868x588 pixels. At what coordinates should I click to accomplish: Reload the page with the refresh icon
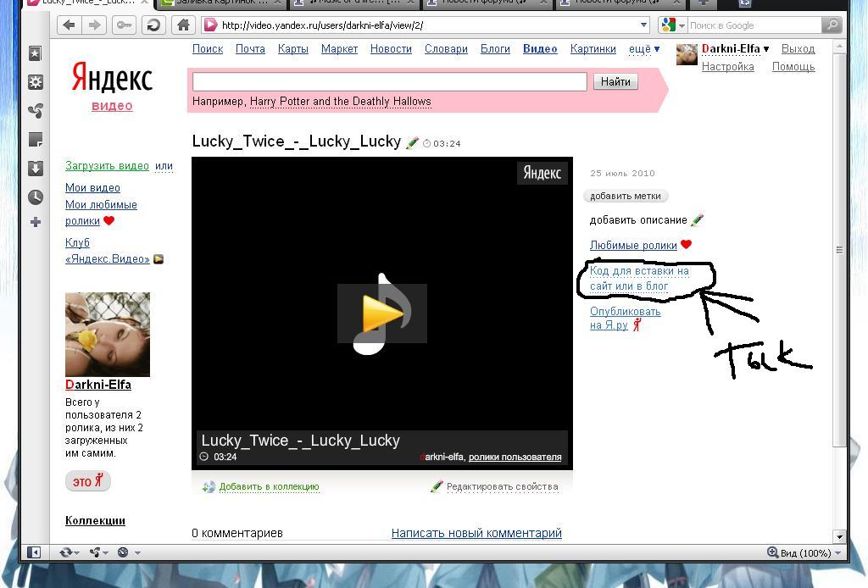(x=153, y=25)
